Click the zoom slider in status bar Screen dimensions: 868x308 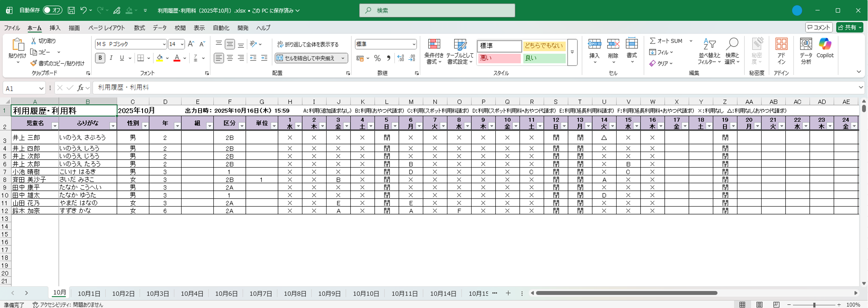click(814, 305)
